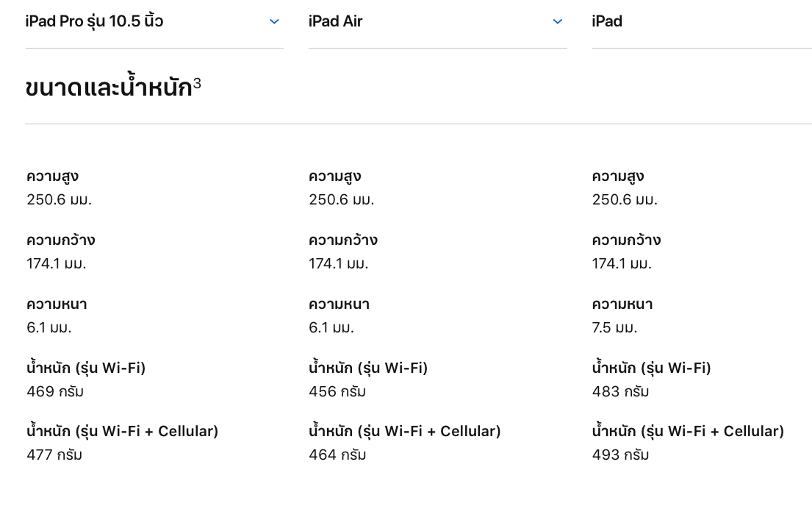812x509 pixels.
Task: Open the iPad Pro 10.5 model chevron
Action: coord(274,22)
